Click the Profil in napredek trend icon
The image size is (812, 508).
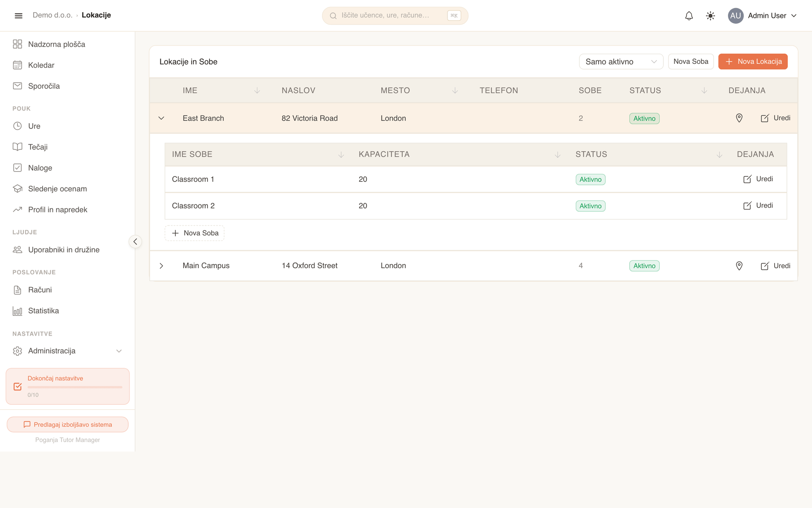(x=17, y=210)
